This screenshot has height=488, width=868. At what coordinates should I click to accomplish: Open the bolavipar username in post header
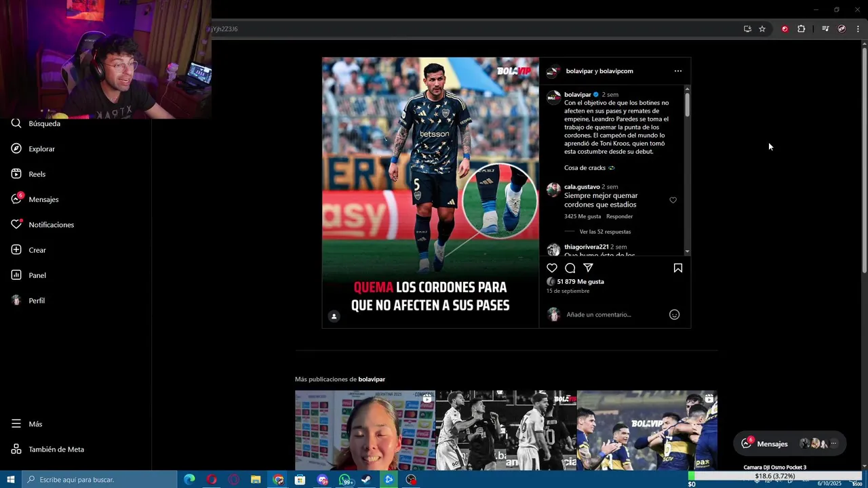580,71
